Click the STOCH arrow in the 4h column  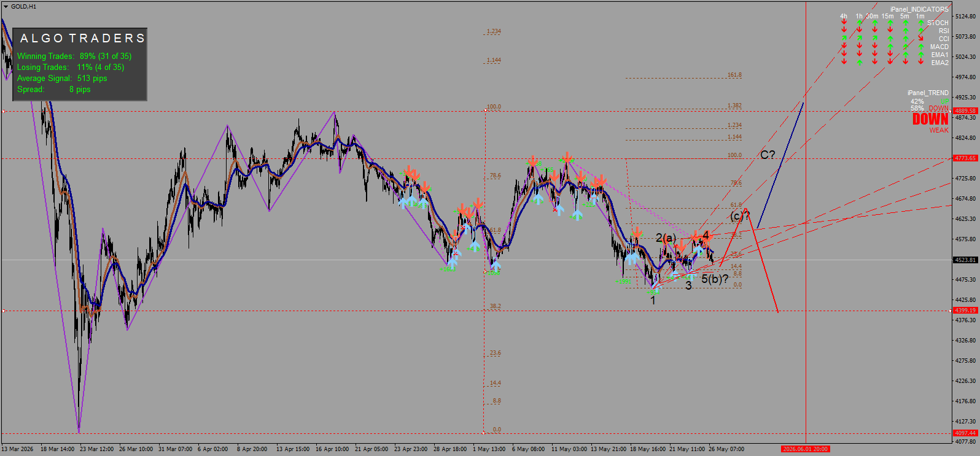(844, 23)
